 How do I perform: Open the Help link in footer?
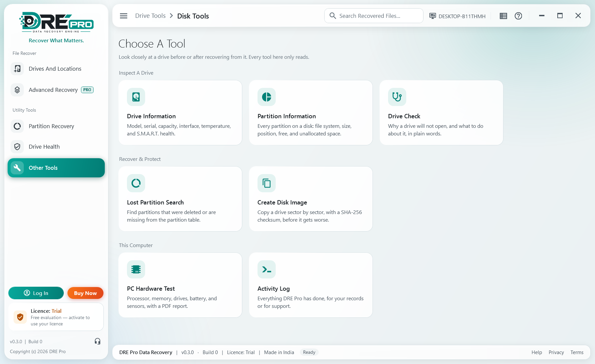[537, 352]
